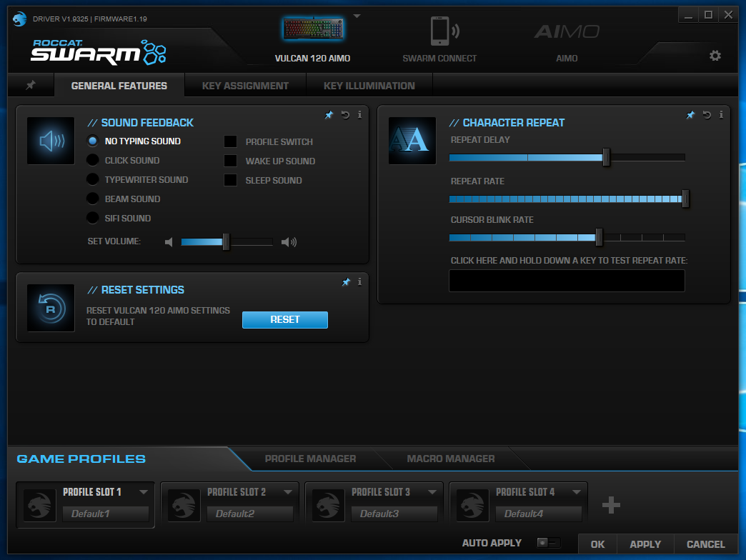
Task: Open Swarm Connect phone icon
Action: tap(444, 31)
